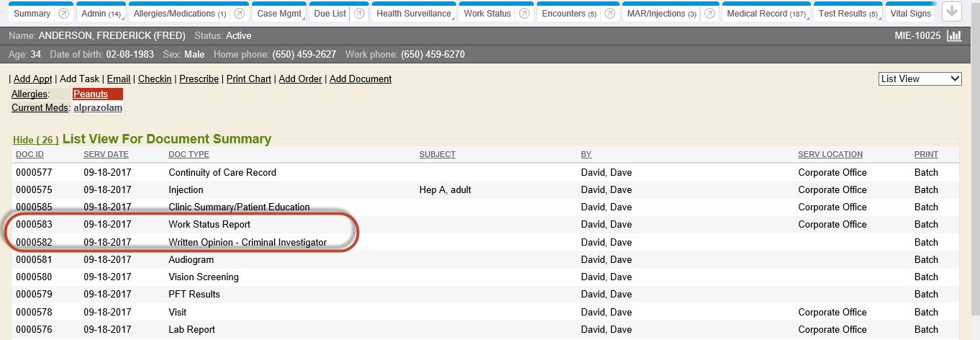980x340 pixels.
Task: Click the pop-out arrow icon beside Work Status tab
Action: (x=525, y=14)
